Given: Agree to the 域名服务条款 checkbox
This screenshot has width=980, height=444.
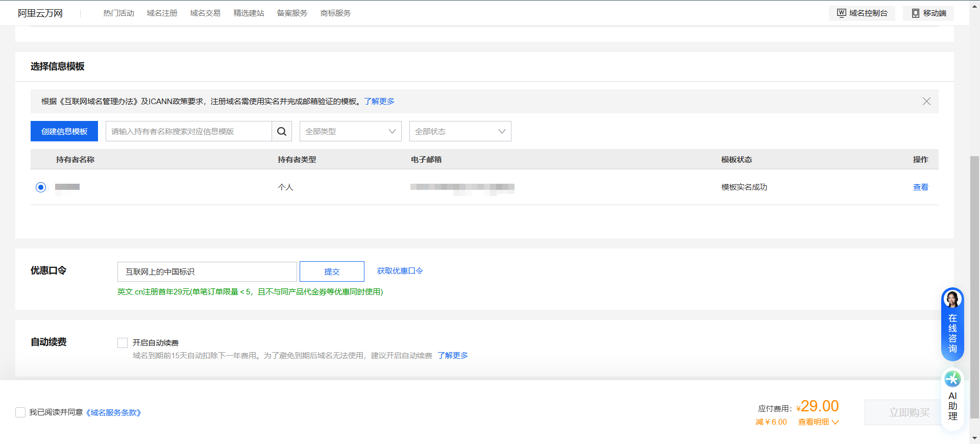Looking at the screenshot, I should point(20,412).
